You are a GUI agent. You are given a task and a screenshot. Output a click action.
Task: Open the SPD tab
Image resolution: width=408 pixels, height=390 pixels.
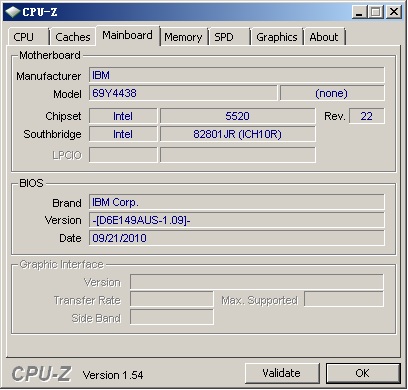(229, 37)
